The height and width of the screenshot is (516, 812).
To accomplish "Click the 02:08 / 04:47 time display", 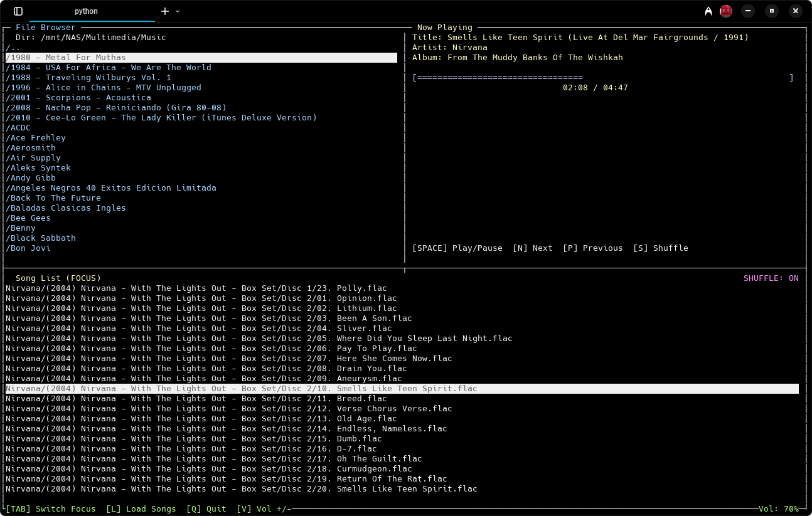I will [x=596, y=88].
